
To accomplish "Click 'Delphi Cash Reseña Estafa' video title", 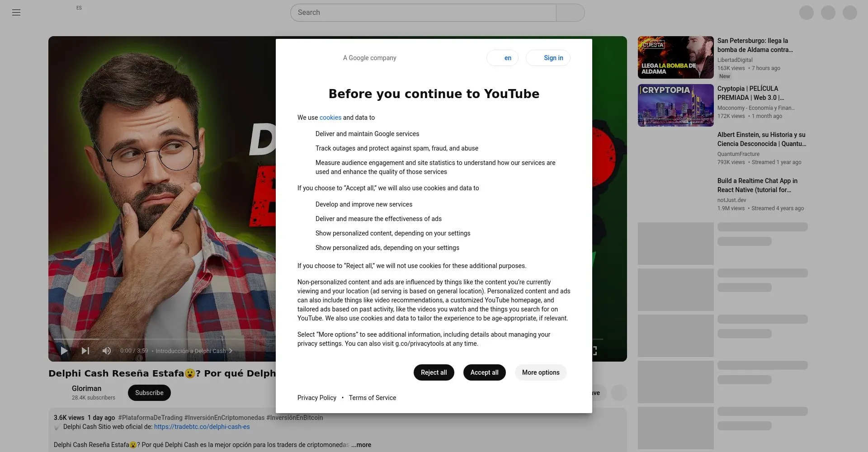I will (162, 373).
